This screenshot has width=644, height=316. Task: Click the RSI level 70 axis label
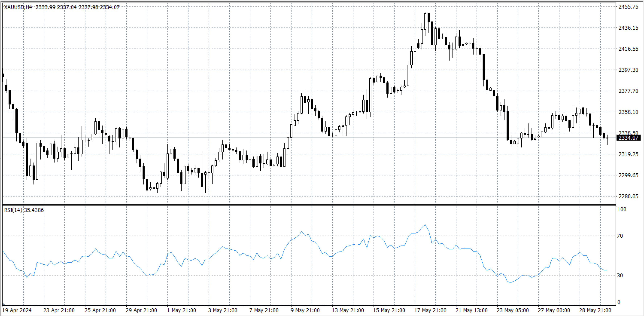coord(620,236)
